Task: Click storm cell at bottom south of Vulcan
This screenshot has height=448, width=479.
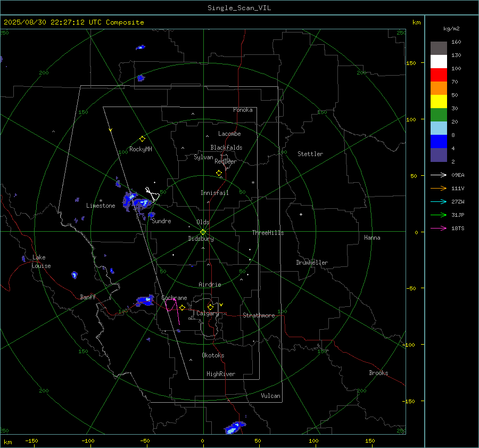Action: (x=235, y=427)
